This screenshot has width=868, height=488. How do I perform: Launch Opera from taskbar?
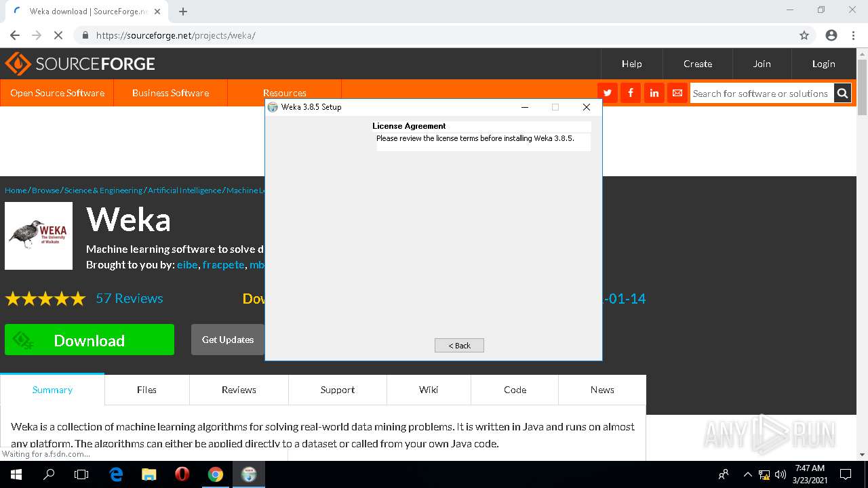(x=182, y=474)
